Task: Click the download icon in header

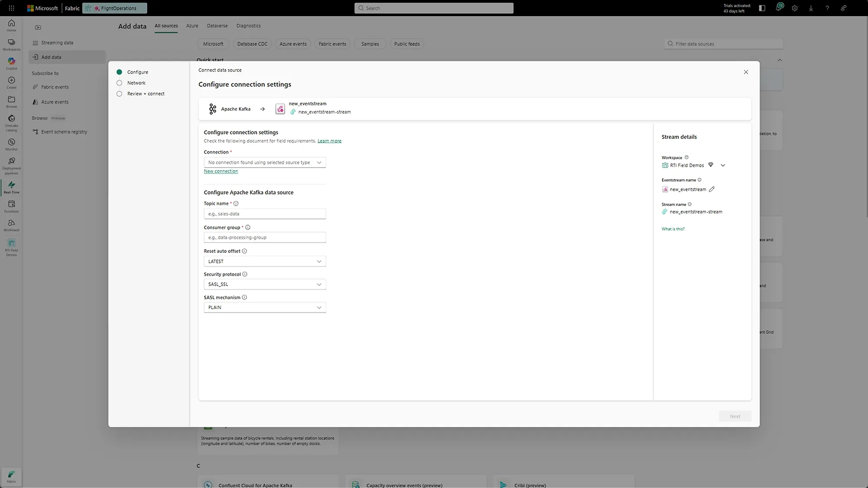Action: click(x=811, y=8)
